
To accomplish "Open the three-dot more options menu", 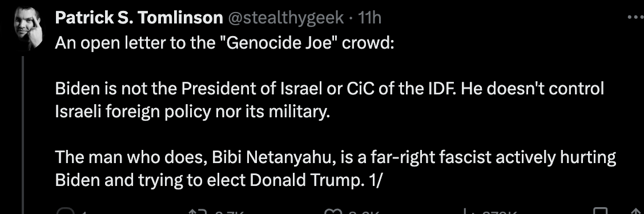I will pyautogui.click(x=635, y=18).
